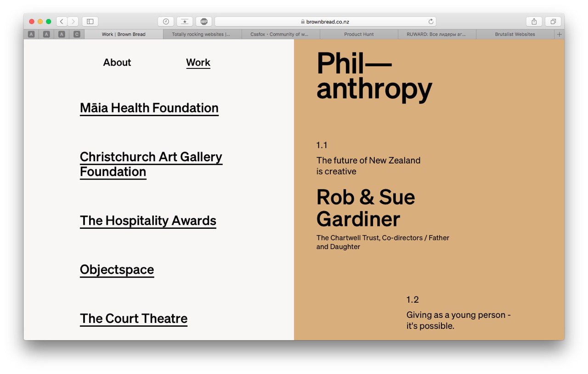Switch to Totally rocking websites tab
The width and height of the screenshot is (588, 374).
(202, 34)
